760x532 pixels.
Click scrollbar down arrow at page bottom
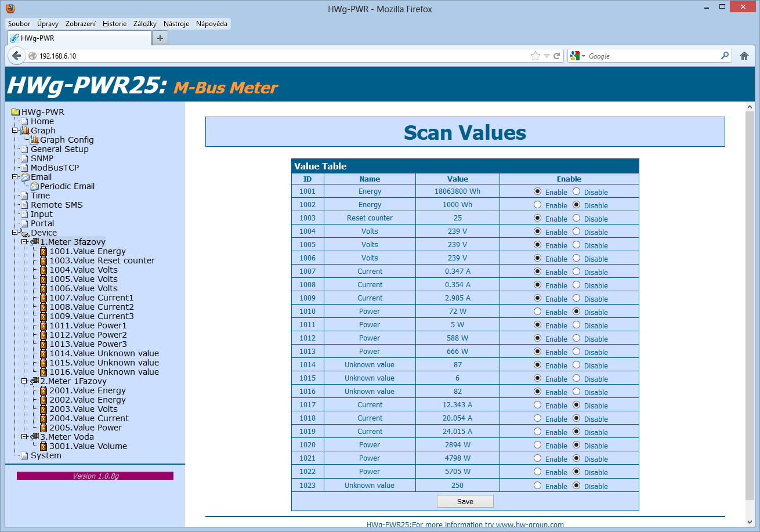(750, 522)
